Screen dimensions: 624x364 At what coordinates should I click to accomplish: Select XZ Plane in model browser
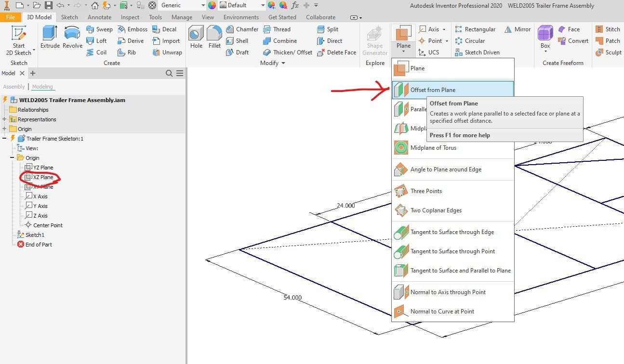(39, 177)
